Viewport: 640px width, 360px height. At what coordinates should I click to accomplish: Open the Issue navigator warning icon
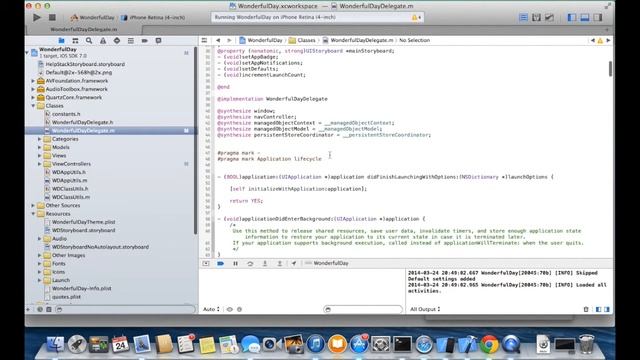103,41
